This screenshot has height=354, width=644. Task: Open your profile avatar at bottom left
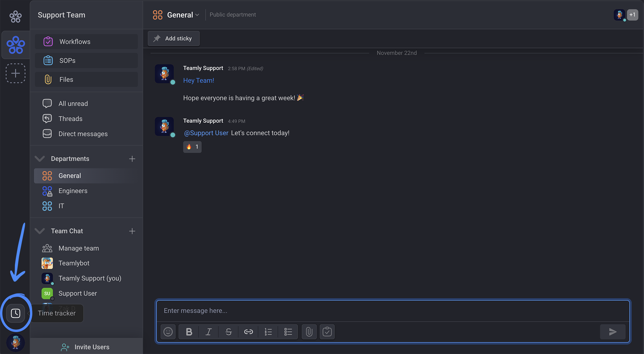tap(16, 342)
